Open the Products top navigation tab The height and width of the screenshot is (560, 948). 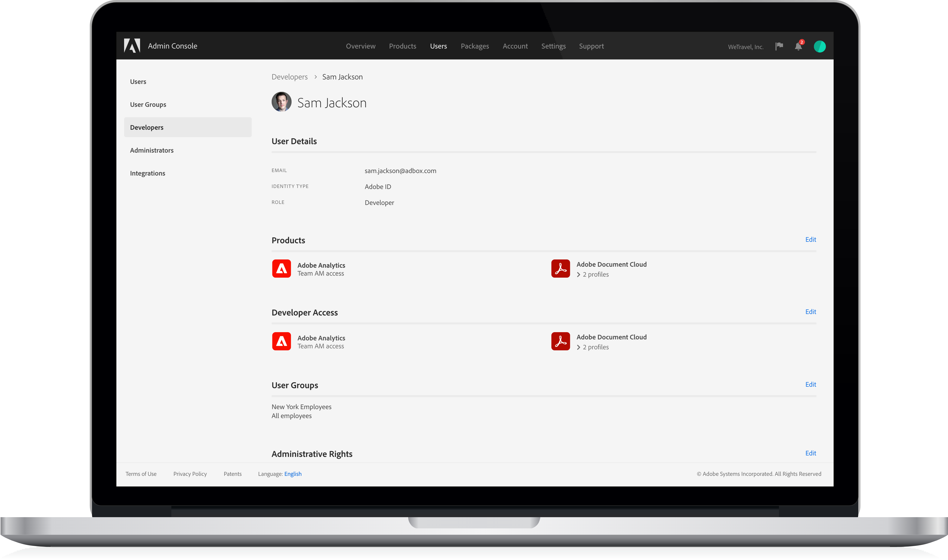pos(403,46)
